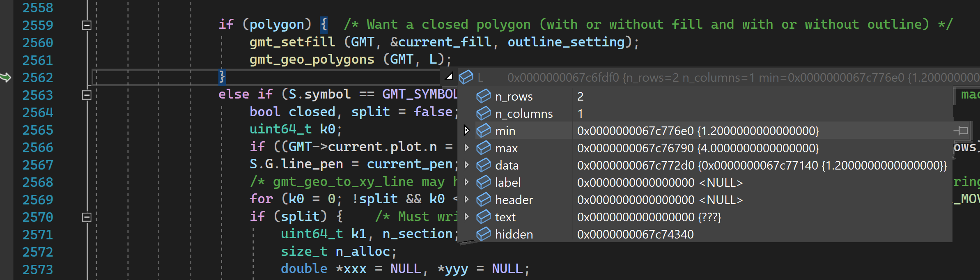Click the black expansion triangle left of the DataTip
This screenshot has width=980, height=280.
pos(450,76)
